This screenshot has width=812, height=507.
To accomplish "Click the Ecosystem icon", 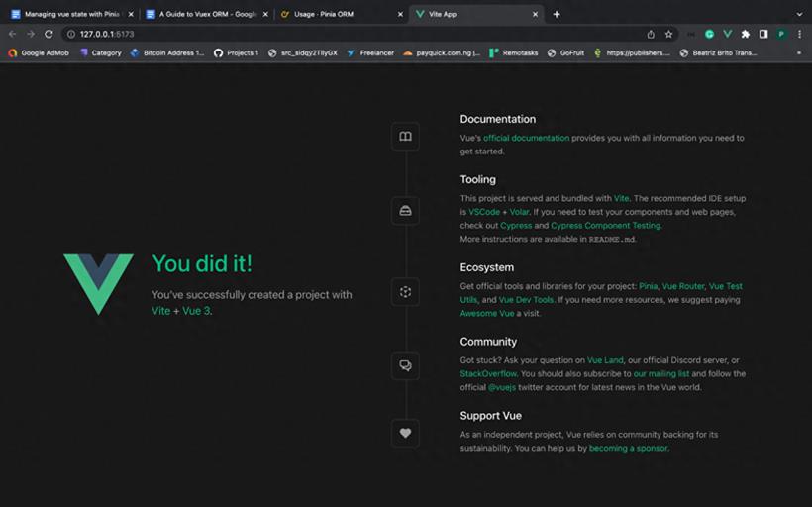I will click(x=405, y=292).
